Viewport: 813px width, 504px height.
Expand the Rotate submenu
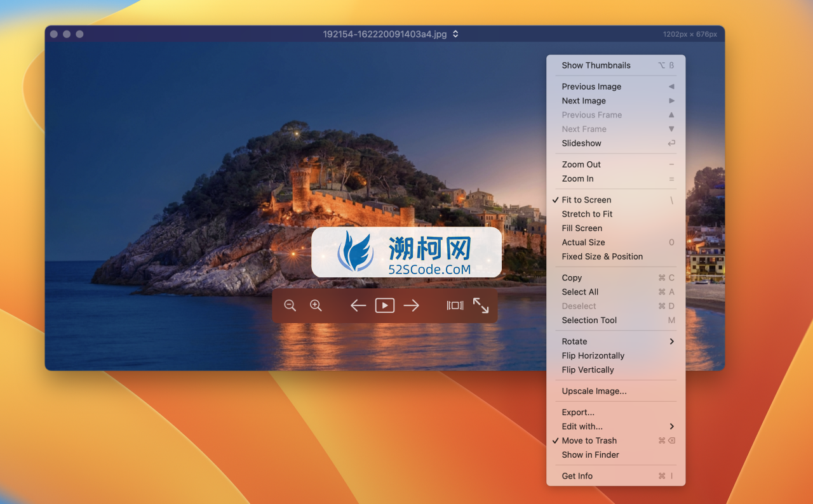[616, 342]
